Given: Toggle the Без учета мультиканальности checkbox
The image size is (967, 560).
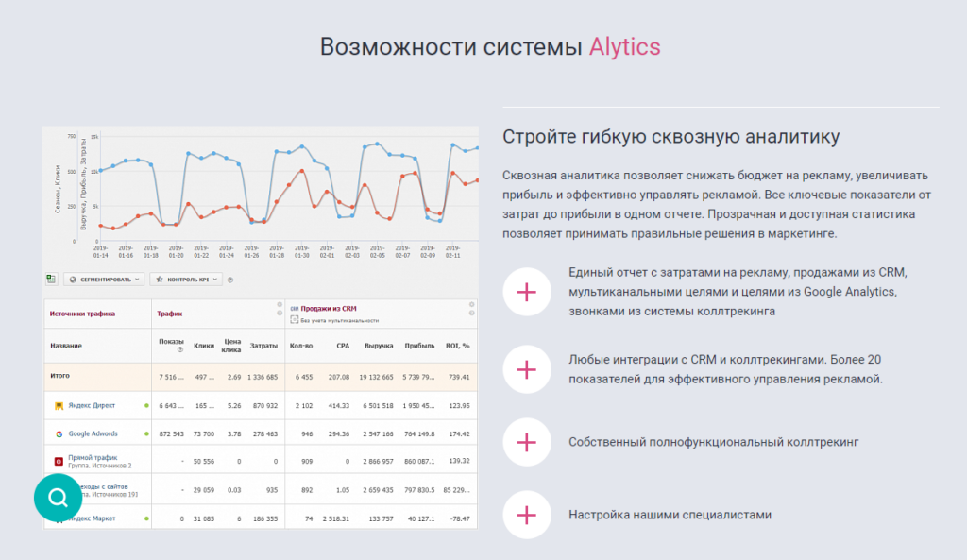Looking at the screenshot, I should click(295, 320).
